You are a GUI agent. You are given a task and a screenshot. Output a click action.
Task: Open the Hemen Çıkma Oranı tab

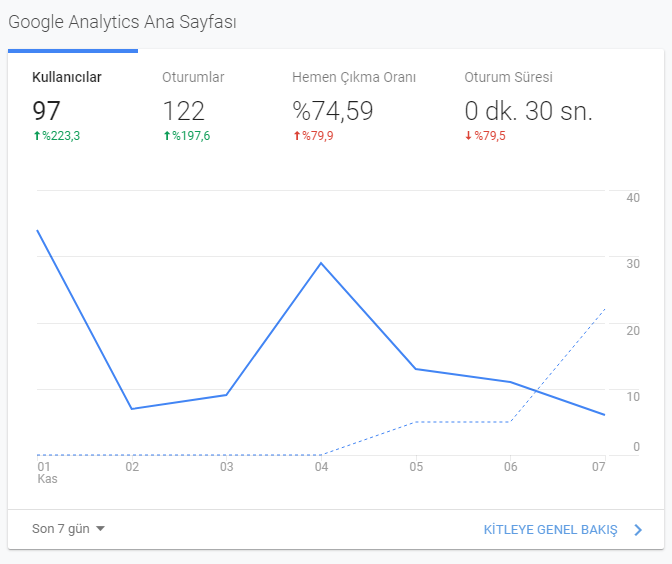coord(354,106)
